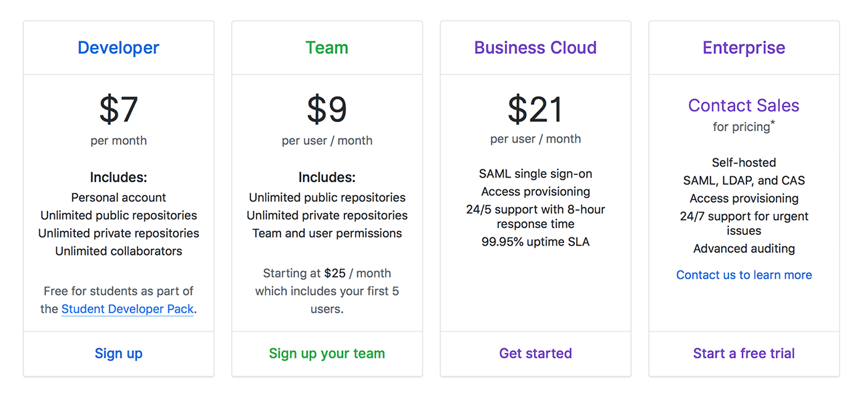Click the $7 price figure
This screenshot has height=399, width=868.
tap(119, 109)
